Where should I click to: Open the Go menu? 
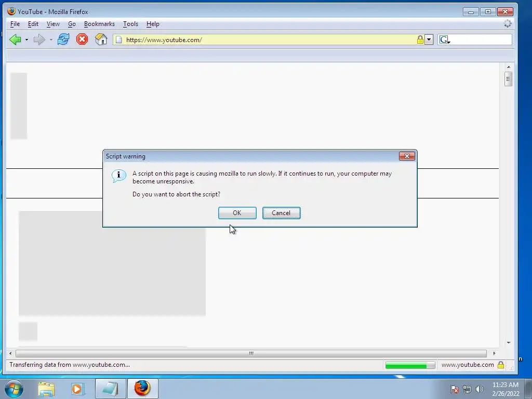pos(72,24)
